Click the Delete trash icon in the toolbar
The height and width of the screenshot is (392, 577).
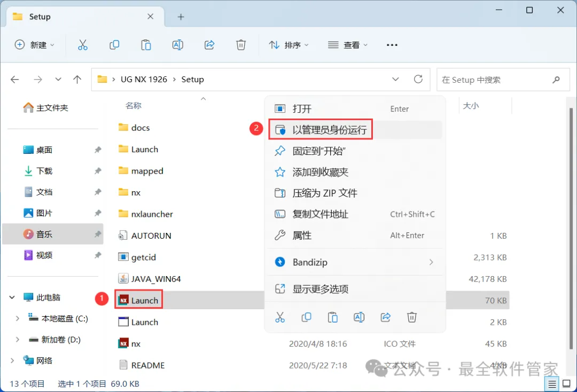[240, 45]
